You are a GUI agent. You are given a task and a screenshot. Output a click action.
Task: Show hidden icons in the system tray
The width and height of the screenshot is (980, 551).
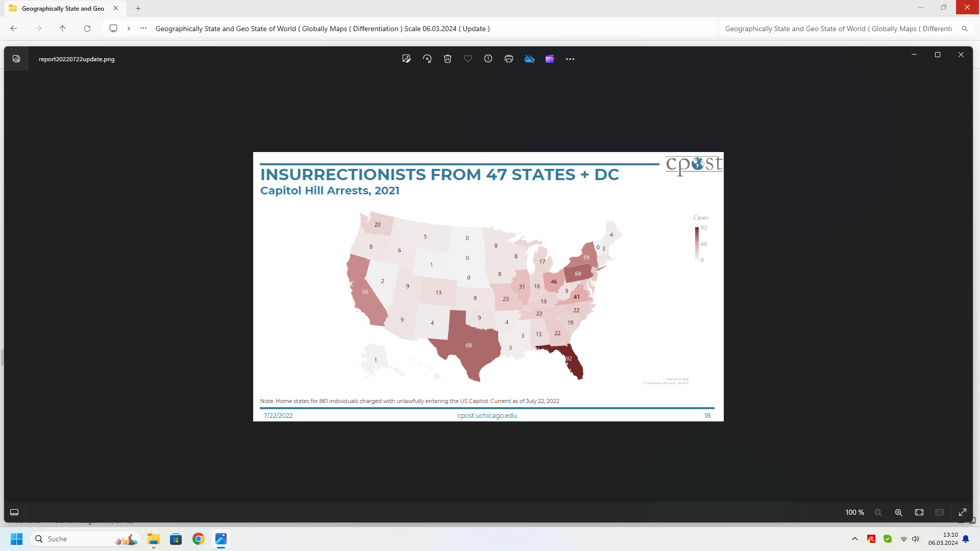coord(855,539)
